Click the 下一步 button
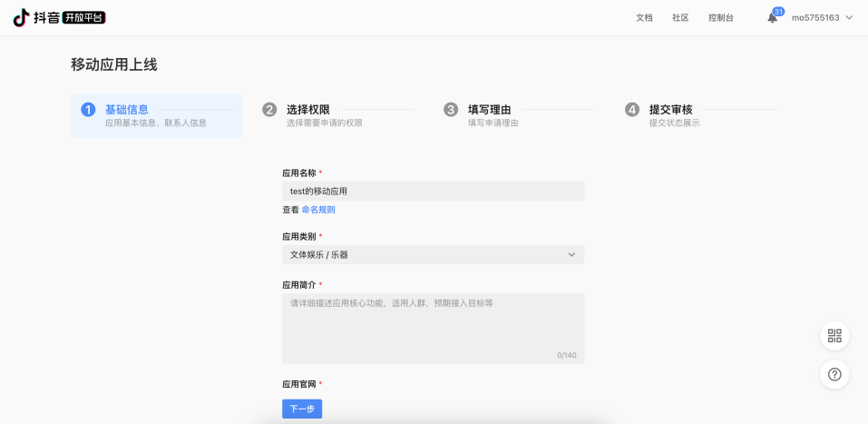Screen dimensions: 868x424 pyautogui.click(x=302, y=409)
